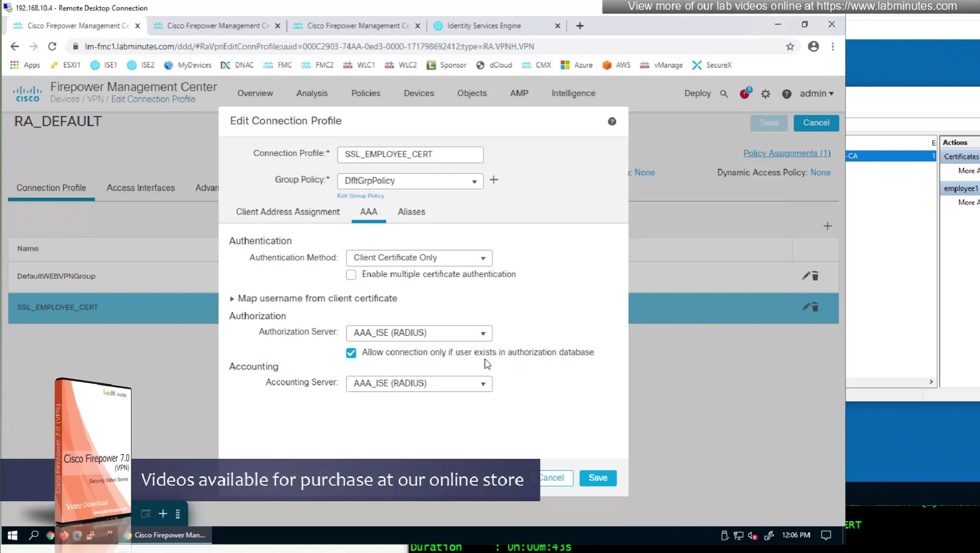Bookmark this page with the star icon
Image resolution: width=980 pixels, height=553 pixels.
tap(790, 46)
